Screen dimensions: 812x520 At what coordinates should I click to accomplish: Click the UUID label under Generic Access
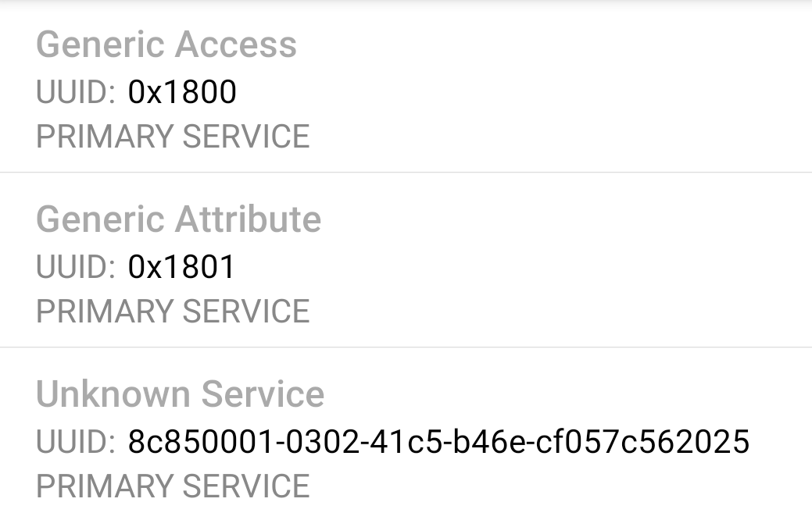75,92
